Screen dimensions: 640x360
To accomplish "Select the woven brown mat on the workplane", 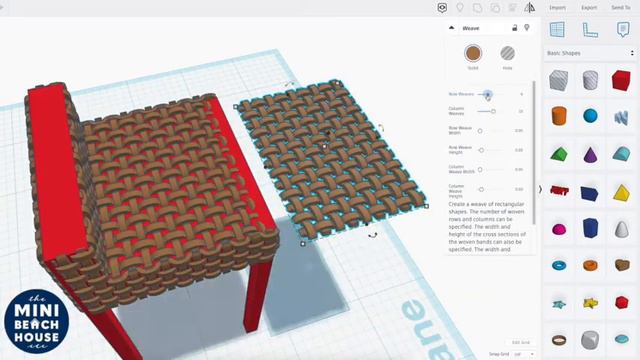I will [x=331, y=161].
